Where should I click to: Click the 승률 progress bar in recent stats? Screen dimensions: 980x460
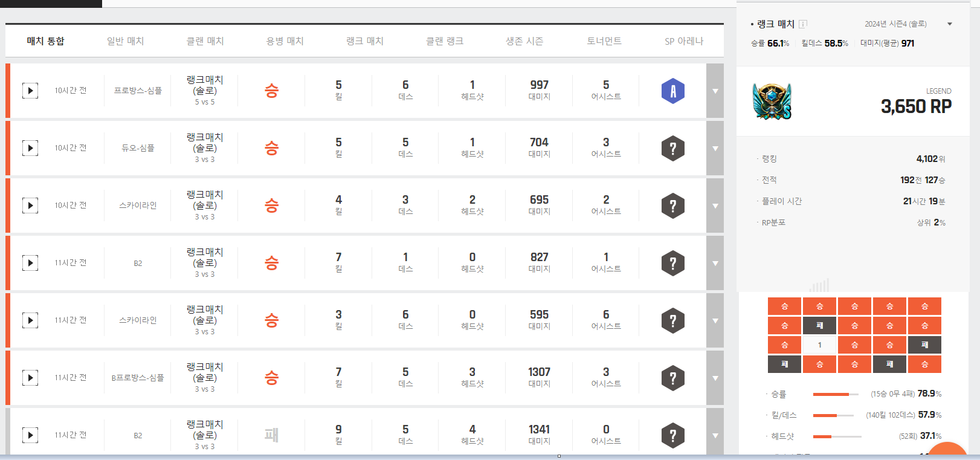coord(835,394)
